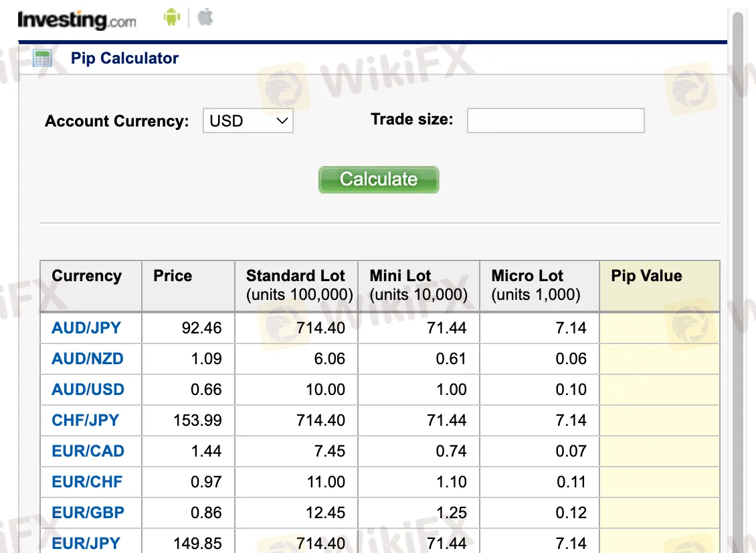Click the Android app download icon
The image size is (756, 553).
(x=172, y=17)
